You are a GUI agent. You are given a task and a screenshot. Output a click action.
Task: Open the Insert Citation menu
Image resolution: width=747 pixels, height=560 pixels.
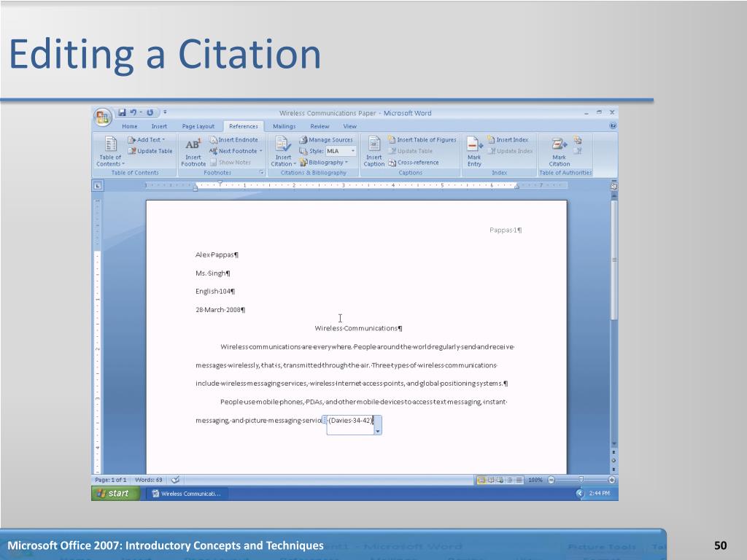[x=283, y=152]
